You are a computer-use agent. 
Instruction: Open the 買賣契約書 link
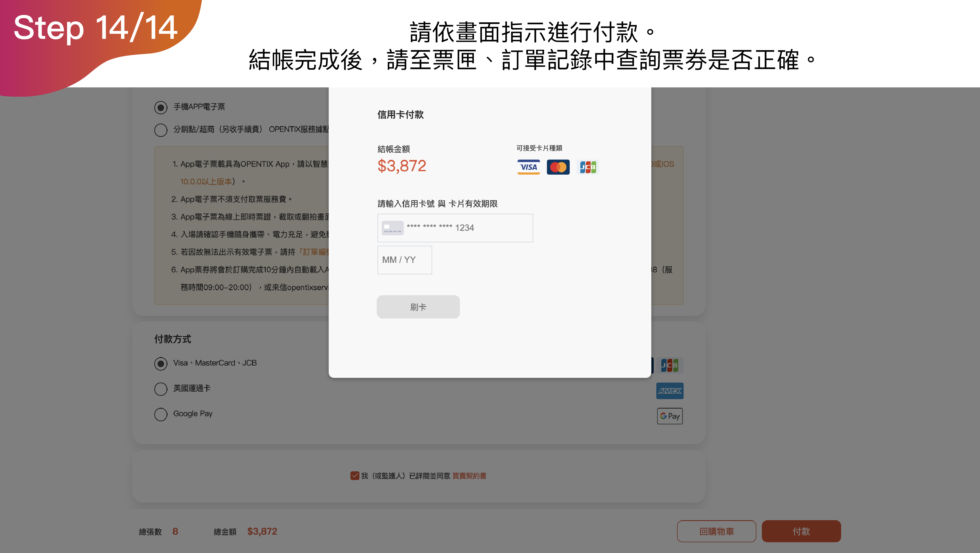(469, 476)
